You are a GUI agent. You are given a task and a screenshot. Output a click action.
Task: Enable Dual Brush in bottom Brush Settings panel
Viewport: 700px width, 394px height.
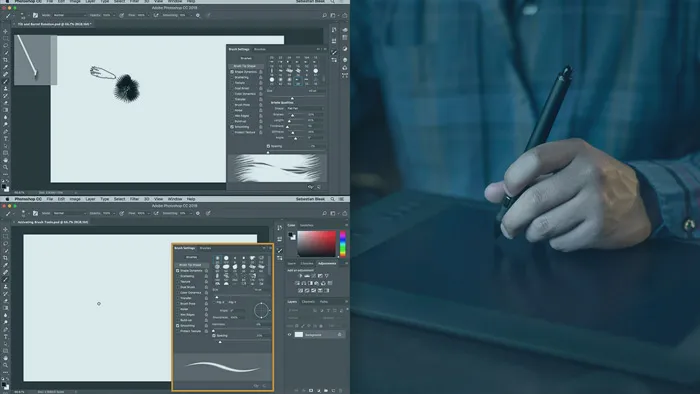click(x=178, y=287)
